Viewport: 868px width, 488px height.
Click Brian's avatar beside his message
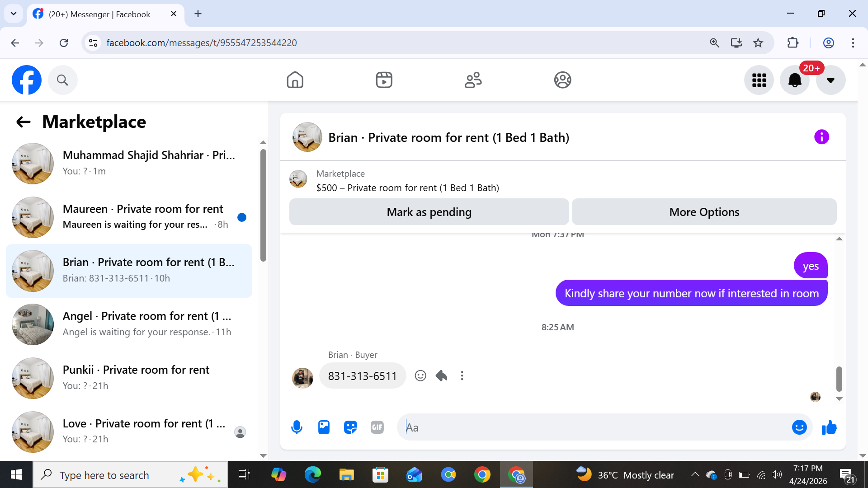[303, 378]
